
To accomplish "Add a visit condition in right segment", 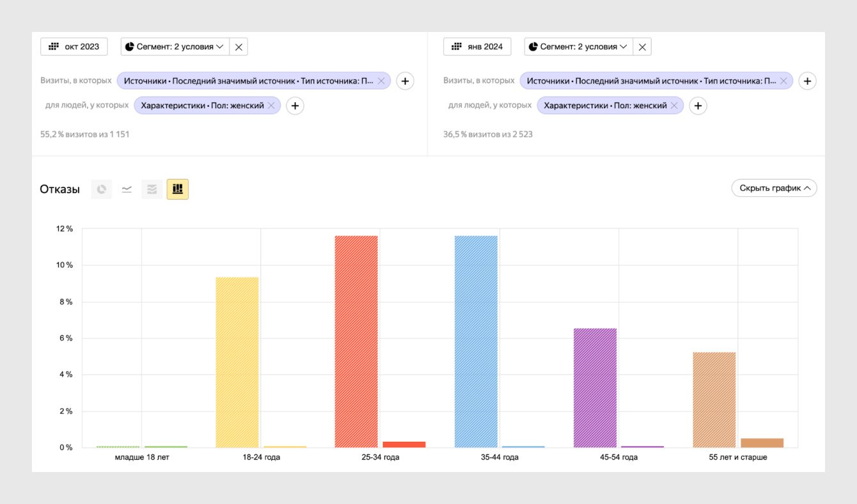I will pos(808,81).
